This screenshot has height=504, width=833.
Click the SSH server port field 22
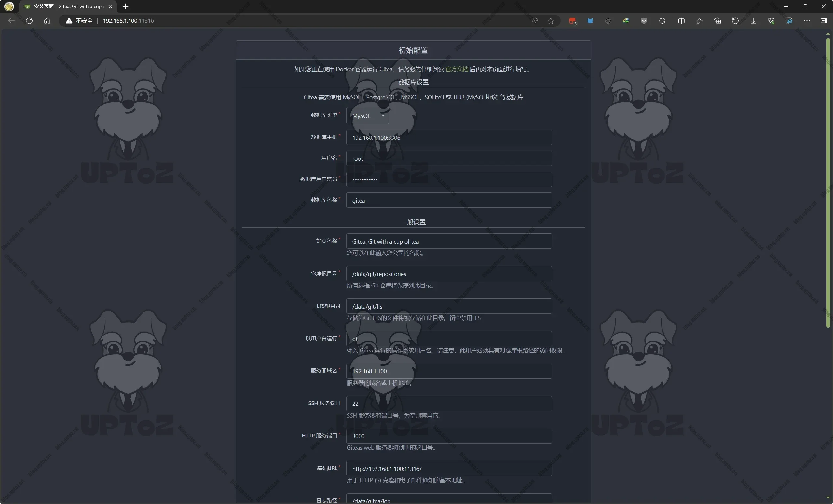tap(449, 403)
